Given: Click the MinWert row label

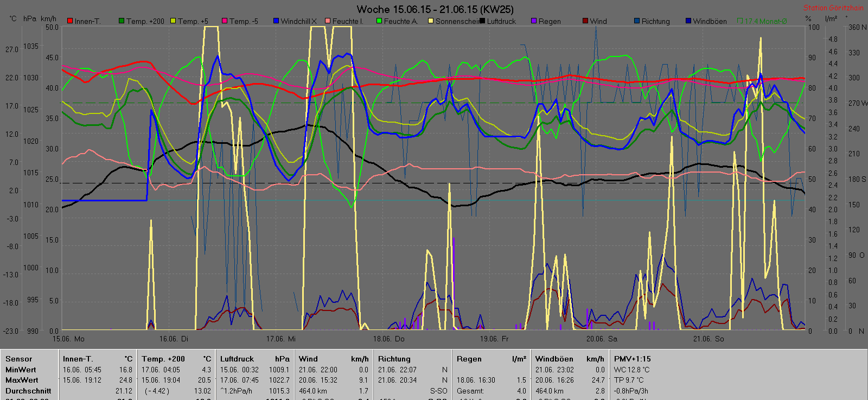Looking at the screenshot, I should [x=21, y=370].
